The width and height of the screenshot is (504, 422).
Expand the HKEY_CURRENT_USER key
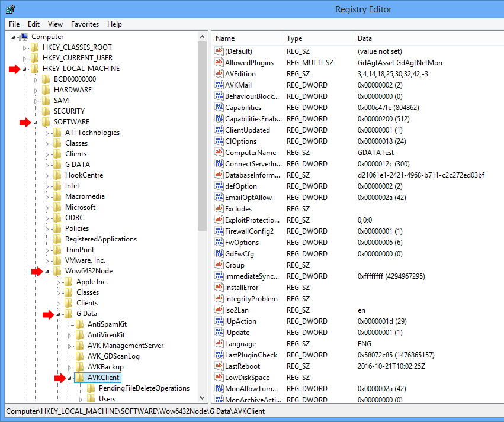pyautogui.click(x=24, y=59)
